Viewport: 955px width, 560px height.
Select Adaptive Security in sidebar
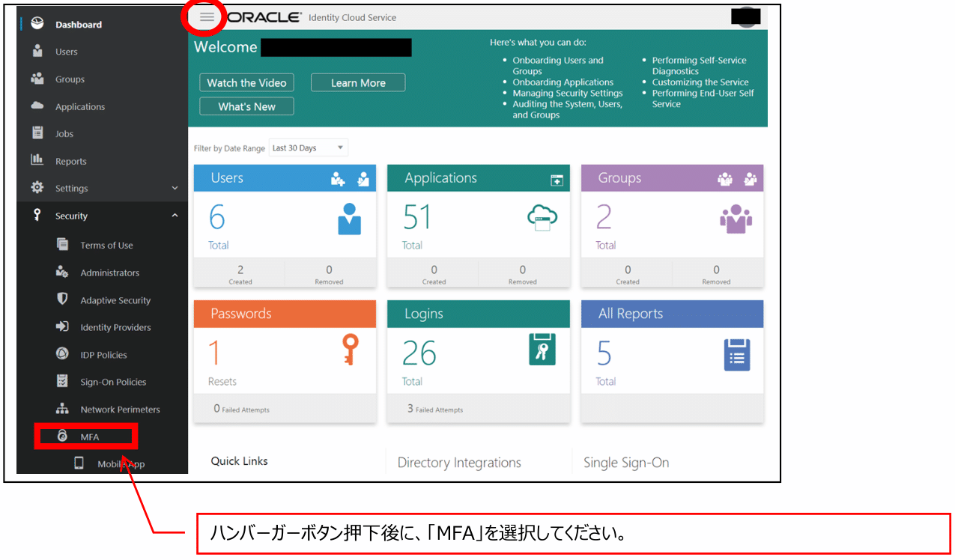tap(115, 300)
